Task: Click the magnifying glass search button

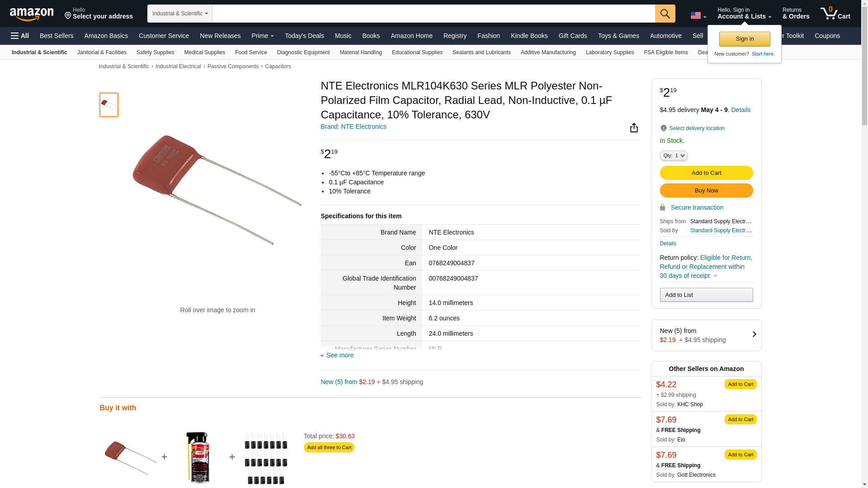Action: pos(665,14)
